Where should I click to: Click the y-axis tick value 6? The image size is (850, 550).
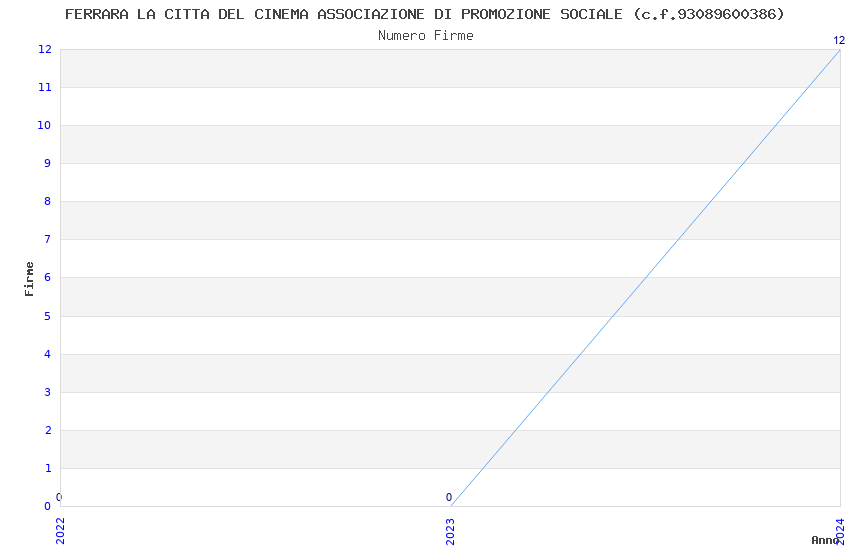click(x=48, y=277)
